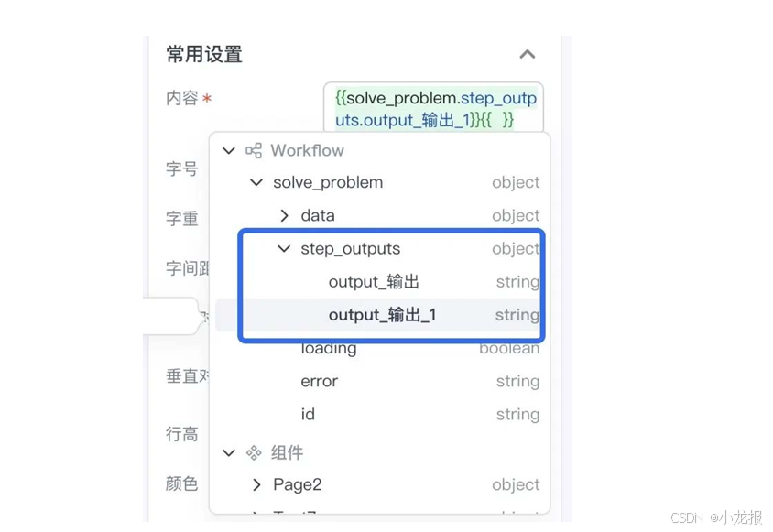
Task: Select the output_输出 string variable
Action: point(374,281)
